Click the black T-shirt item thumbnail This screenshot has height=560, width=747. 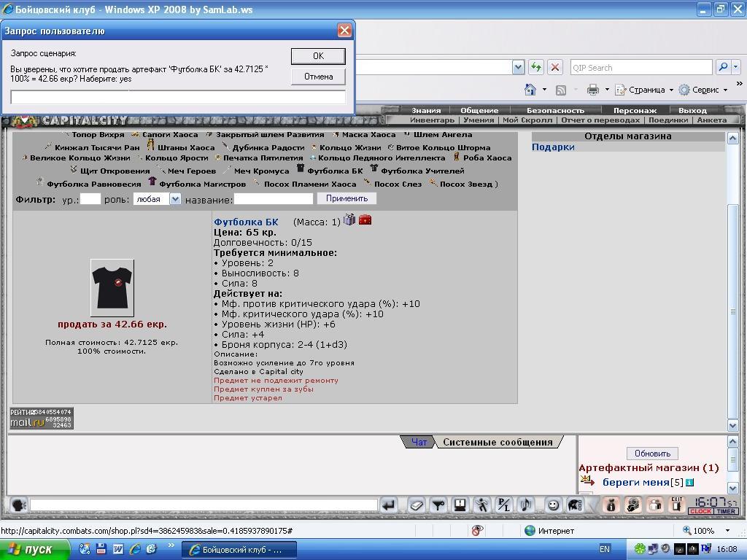112,287
